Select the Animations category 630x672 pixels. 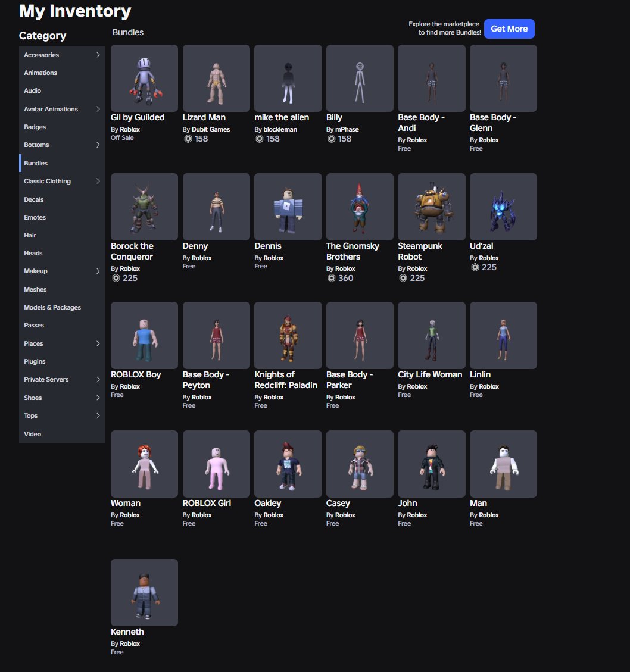62,73
